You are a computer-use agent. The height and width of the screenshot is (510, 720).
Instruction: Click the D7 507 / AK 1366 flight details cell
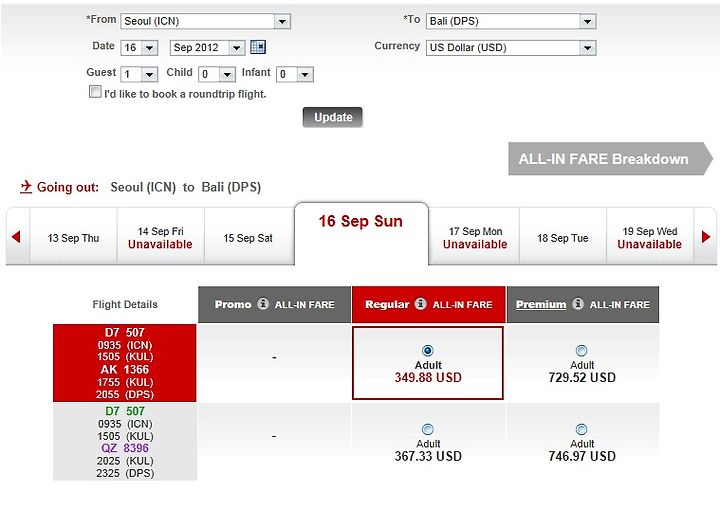(x=125, y=363)
